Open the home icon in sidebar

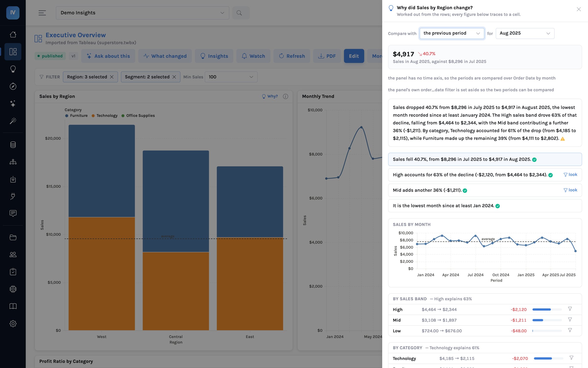click(x=13, y=34)
